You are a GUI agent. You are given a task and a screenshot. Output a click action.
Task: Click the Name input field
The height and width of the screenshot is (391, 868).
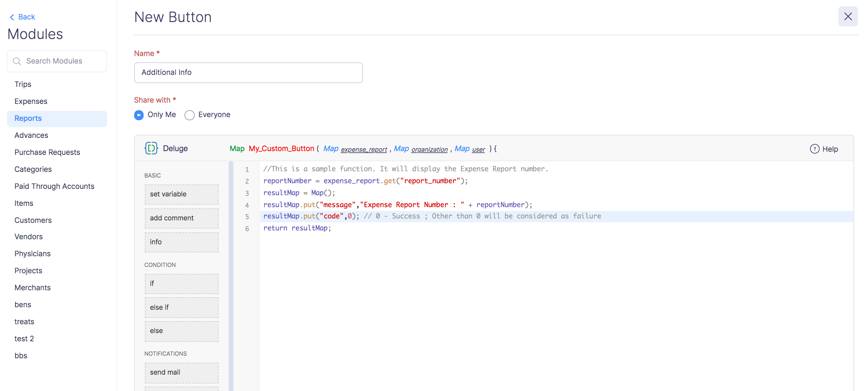click(248, 72)
